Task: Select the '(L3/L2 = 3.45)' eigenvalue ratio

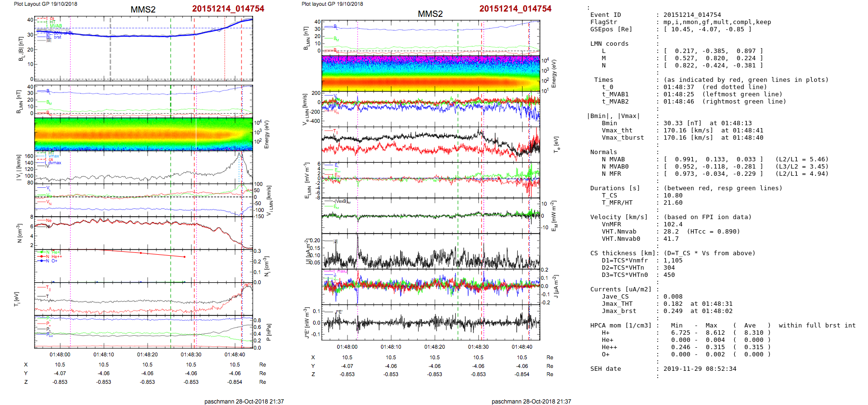Action: point(802,167)
